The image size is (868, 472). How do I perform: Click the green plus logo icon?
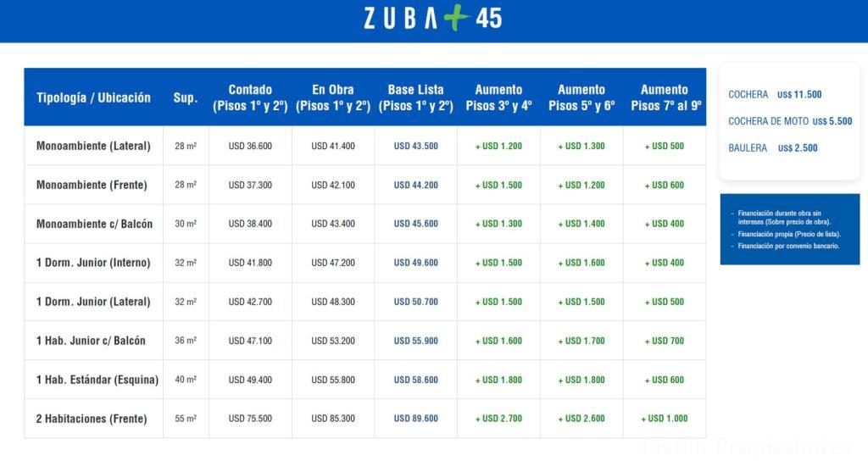pos(456,17)
